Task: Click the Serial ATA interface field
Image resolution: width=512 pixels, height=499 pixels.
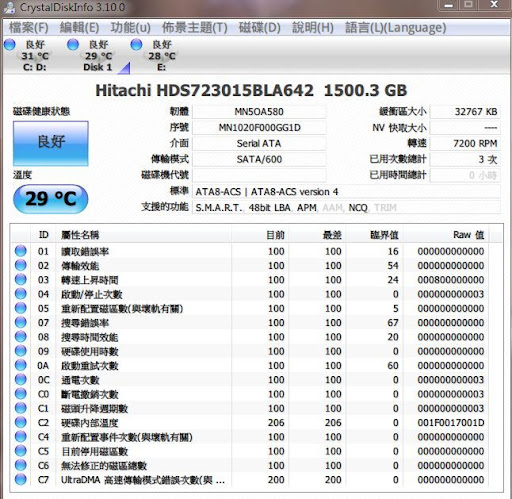Action: click(259, 144)
